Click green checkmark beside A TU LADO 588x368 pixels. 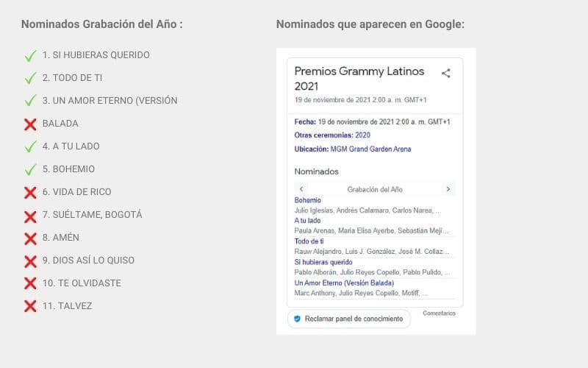30,146
